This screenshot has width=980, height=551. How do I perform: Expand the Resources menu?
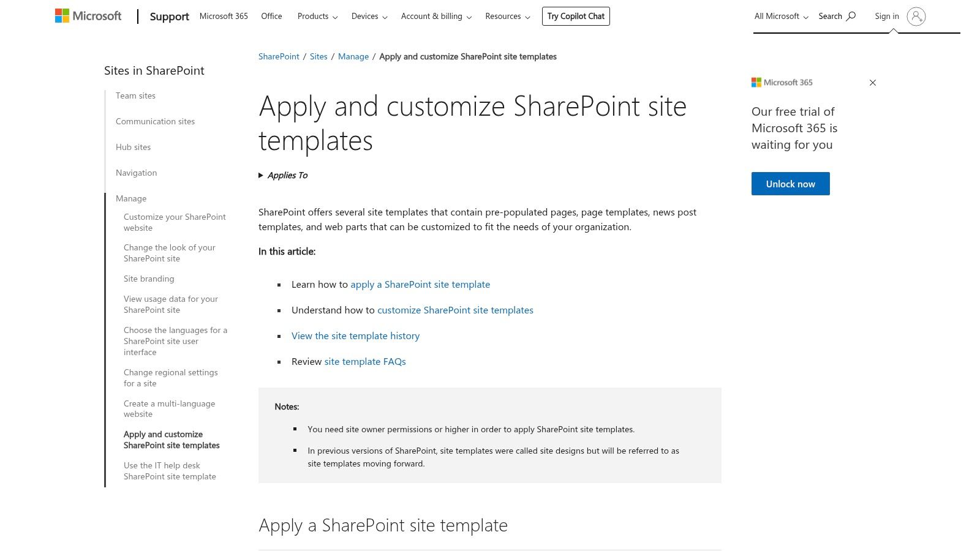tap(507, 17)
